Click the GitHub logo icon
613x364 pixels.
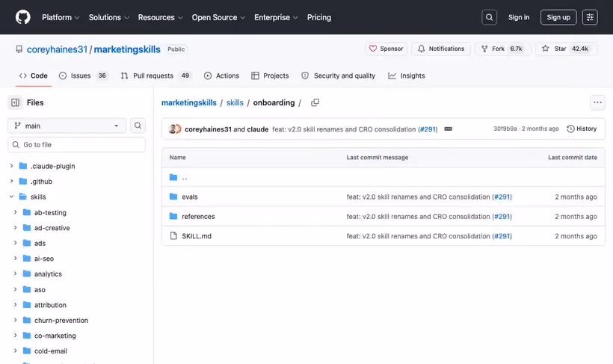coord(22,17)
